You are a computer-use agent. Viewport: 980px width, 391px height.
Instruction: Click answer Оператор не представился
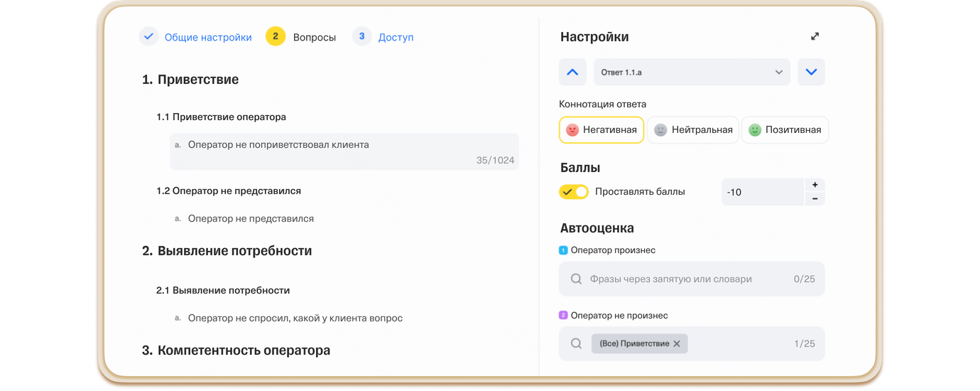(x=251, y=219)
